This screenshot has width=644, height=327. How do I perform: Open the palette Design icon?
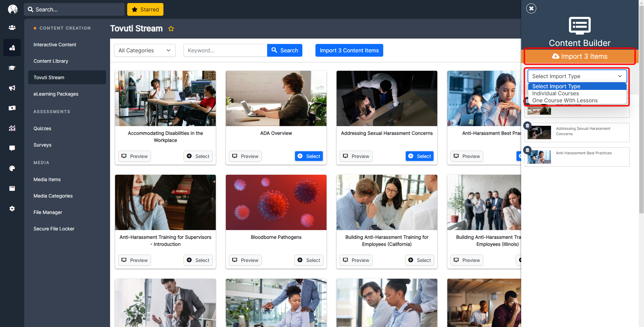coord(12,168)
